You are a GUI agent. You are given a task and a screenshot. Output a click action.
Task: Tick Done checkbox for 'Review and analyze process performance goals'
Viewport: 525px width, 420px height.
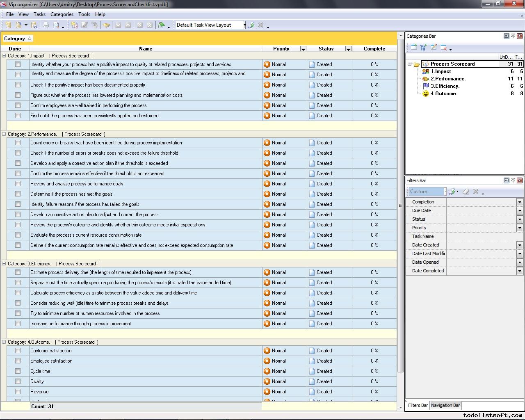point(18,184)
